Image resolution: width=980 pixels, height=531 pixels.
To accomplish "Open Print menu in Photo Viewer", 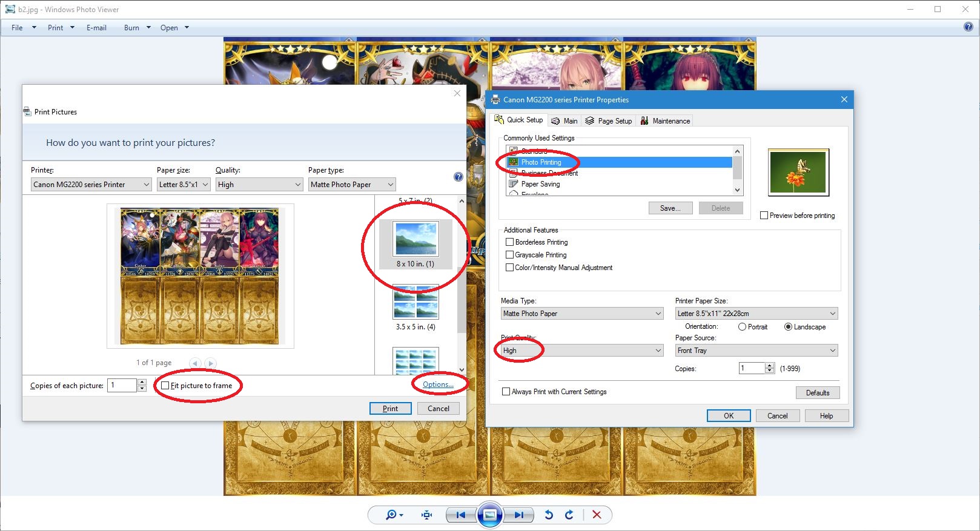I will pyautogui.click(x=61, y=27).
